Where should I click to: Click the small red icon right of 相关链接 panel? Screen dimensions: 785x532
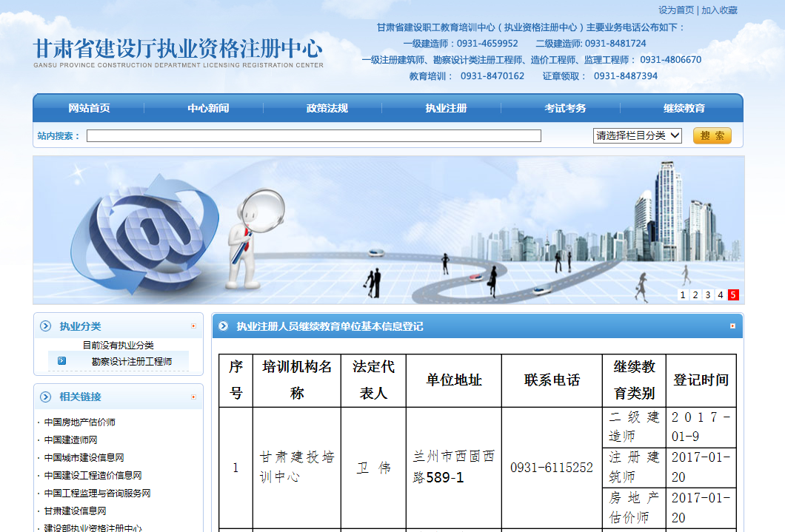point(193,397)
